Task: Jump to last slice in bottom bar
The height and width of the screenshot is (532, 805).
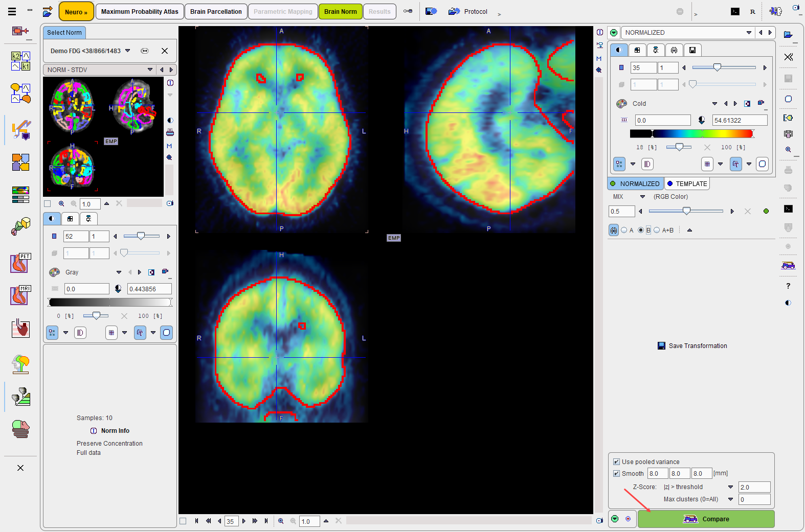Action: pyautogui.click(x=266, y=521)
